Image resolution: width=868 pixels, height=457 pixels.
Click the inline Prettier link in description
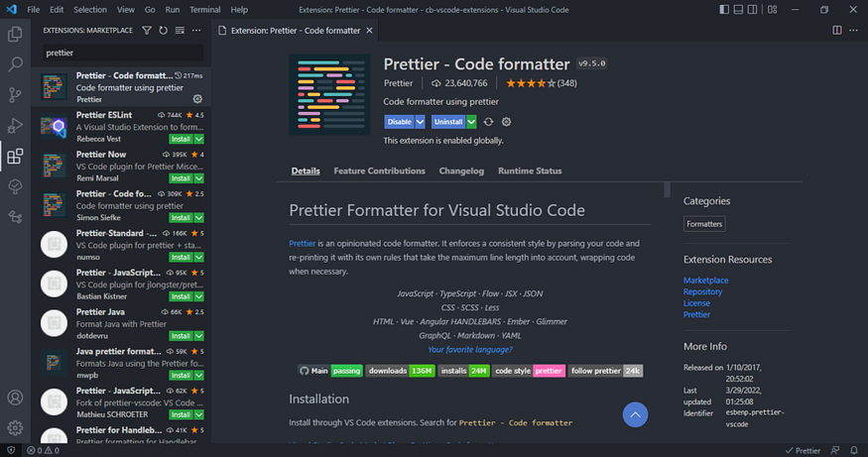(x=303, y=244)
